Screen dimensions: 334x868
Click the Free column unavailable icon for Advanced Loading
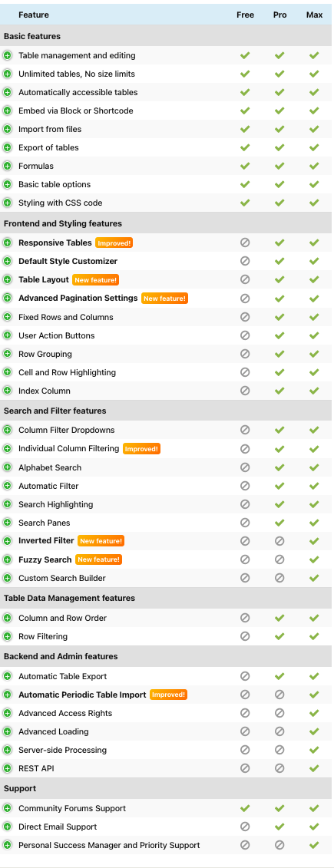pyautogui.click(x=245, y=731)
